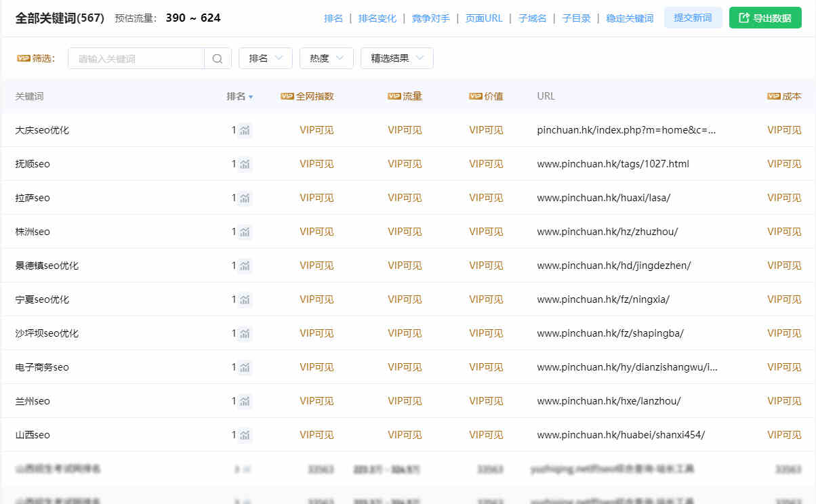Click the search magnifier icon in filter box
This screenshot has height=504, width=816.
218,58
